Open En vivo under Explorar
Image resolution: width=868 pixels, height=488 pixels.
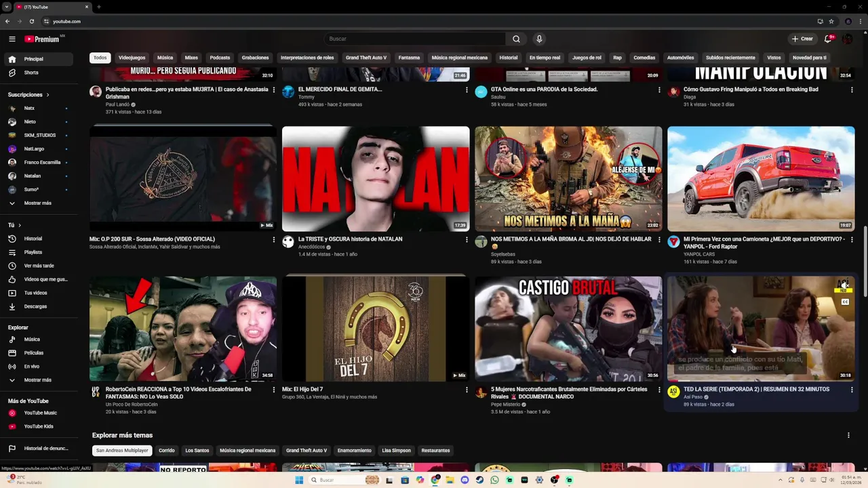pos(38,366)
